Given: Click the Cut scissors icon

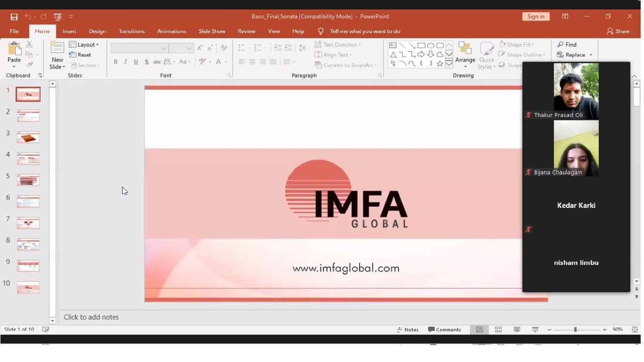Looking at the screenshot, I should [x=29, y=45].
